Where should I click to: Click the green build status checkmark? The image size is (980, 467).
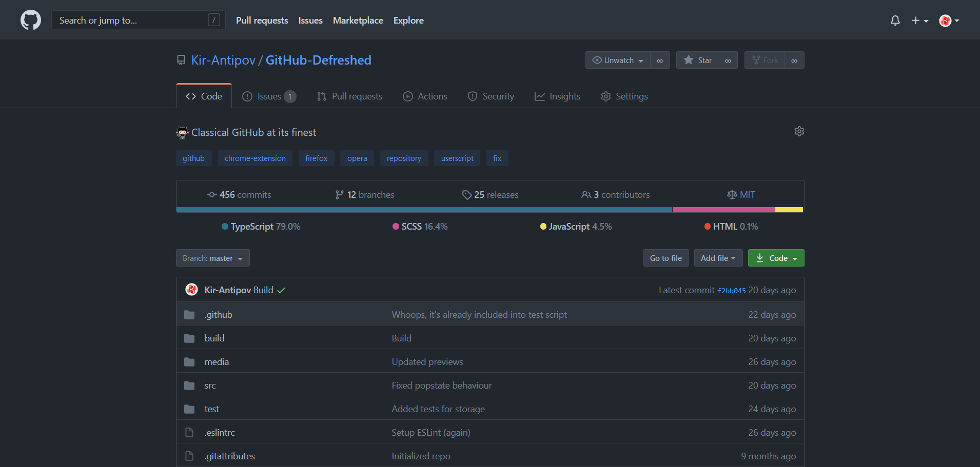281,290
